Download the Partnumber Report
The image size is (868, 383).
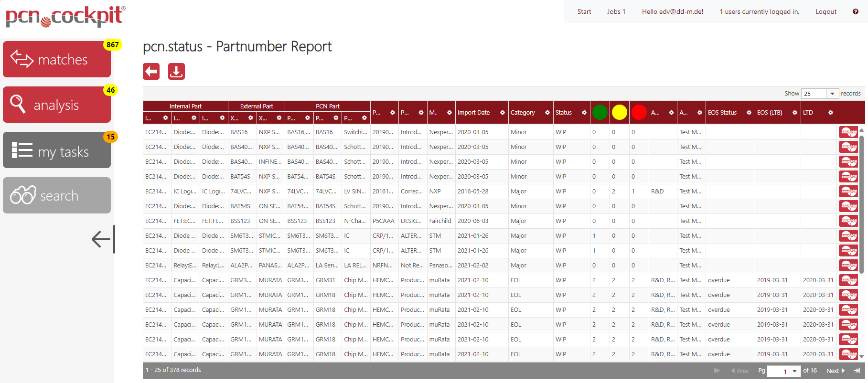[176, 72]
